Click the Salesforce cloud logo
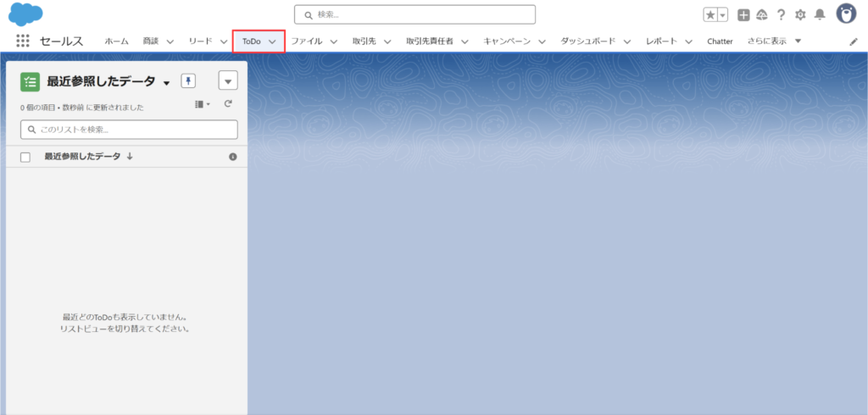Screen dimensions: 868x415 point(25,14)
